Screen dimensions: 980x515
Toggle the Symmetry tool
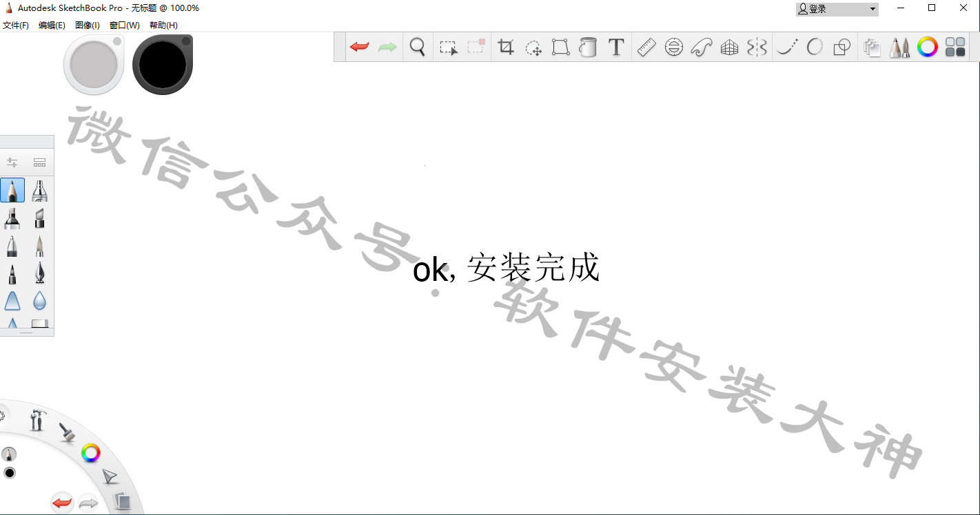(x=757, y=47)
